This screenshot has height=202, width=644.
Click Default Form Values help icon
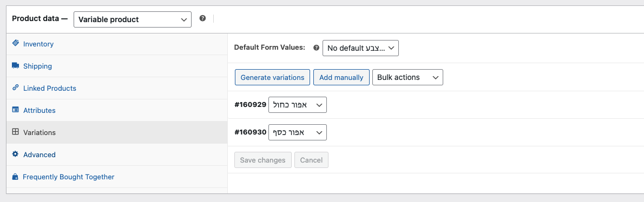(316, 48)
